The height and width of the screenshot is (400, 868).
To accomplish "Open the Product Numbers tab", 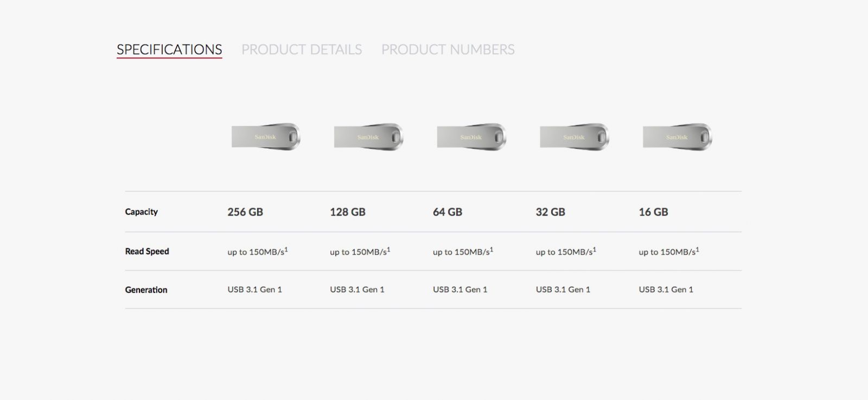I will [448, 49].
